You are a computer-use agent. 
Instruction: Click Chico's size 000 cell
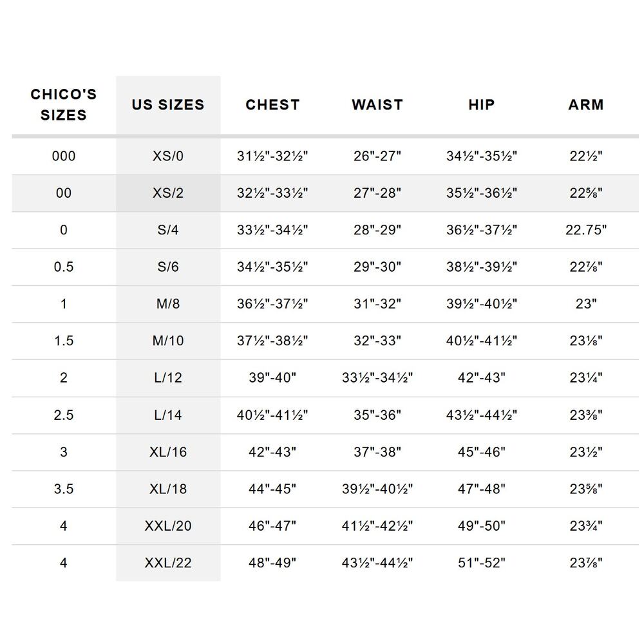(x=64, y=156)
